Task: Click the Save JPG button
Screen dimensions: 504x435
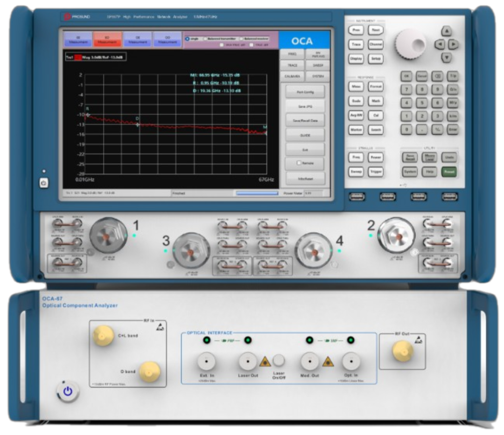Action: click(305, 106)
